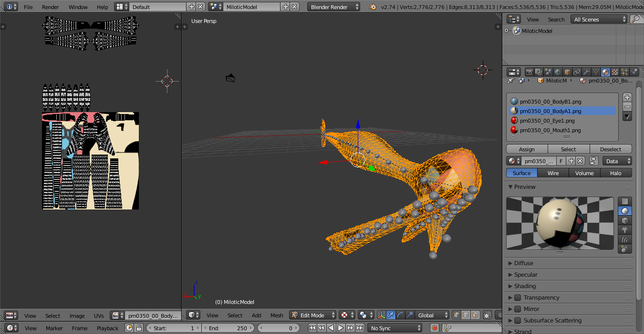The image size is (644, 334).
Task: Set preview to flat plane
Action: pos(625,201)
